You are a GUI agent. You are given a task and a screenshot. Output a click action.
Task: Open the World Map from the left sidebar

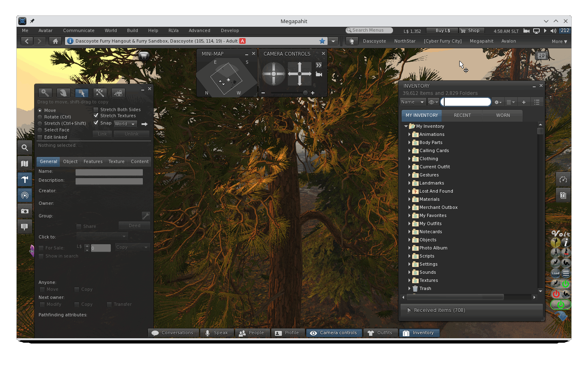click(x=25, y=163)
